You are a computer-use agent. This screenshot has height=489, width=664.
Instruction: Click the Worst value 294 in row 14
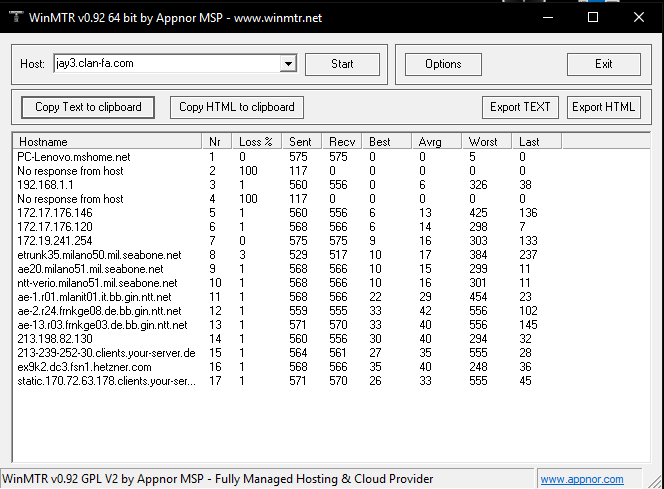[x=478, y=339]
